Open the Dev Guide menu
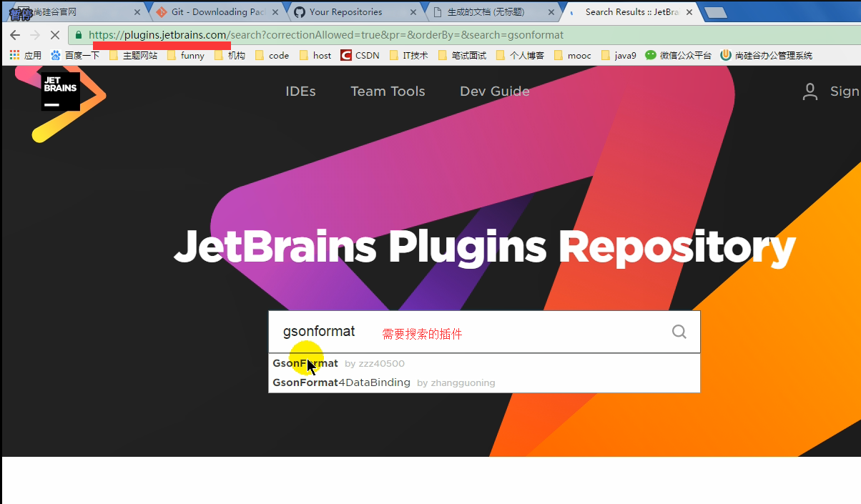The height and width of the screenshot is (504, 861). tap(495, 92)
